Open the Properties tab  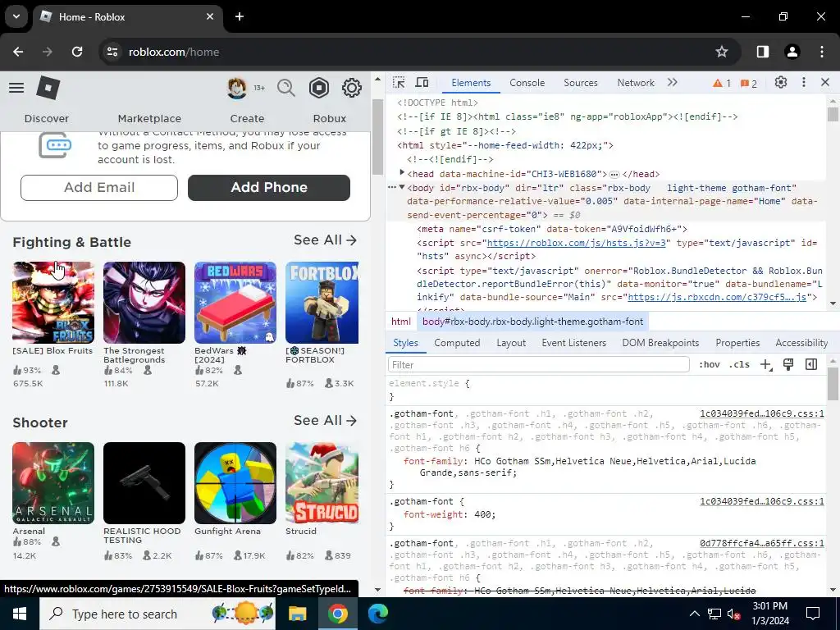click(x=737, y=343)
